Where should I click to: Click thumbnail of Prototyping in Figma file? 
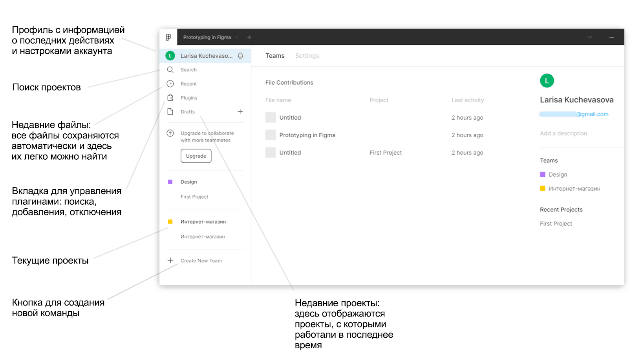pos(271,135)
